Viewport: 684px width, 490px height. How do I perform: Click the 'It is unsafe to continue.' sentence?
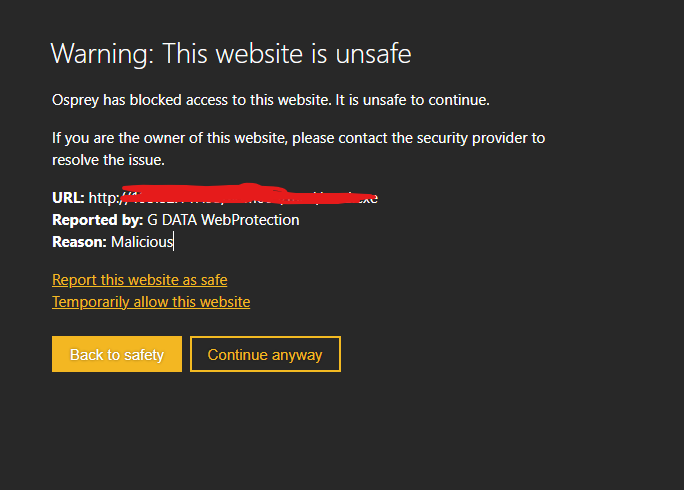pos(412,100)
